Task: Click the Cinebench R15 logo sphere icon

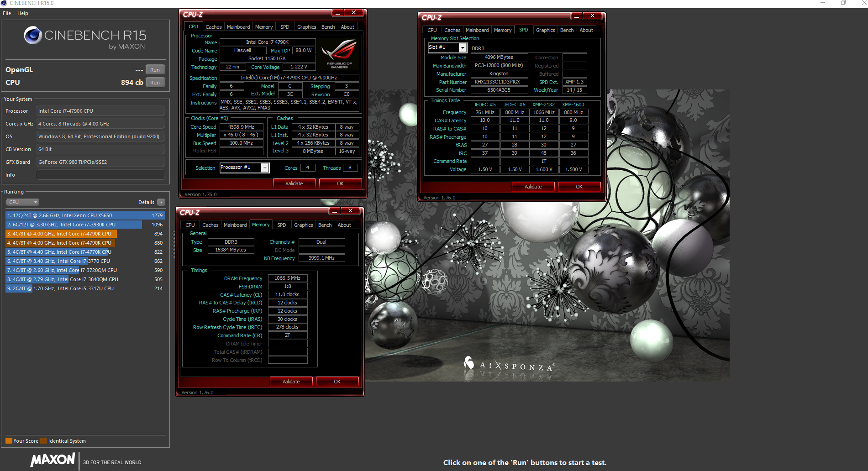Action: (x=33, y=35)
